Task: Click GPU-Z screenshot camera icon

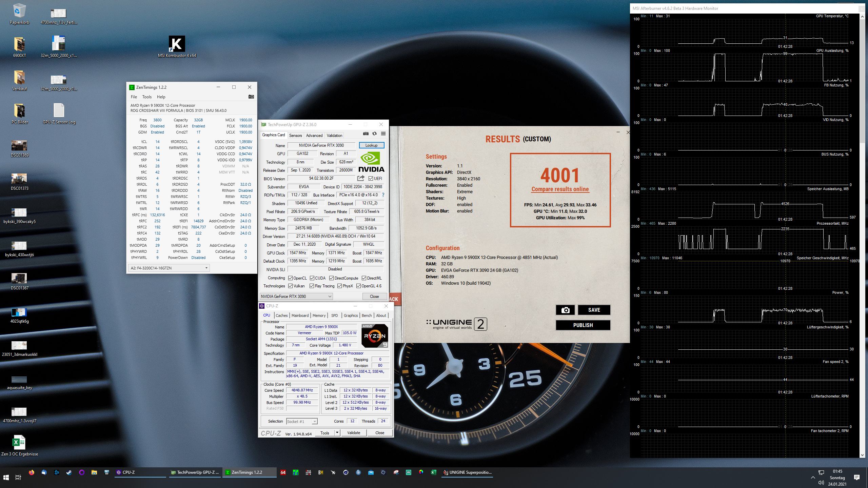Action: click(366, 134)
